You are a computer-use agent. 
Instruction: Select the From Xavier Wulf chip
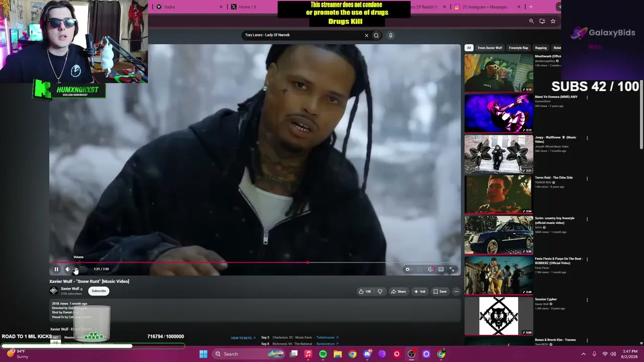[490, 48]
